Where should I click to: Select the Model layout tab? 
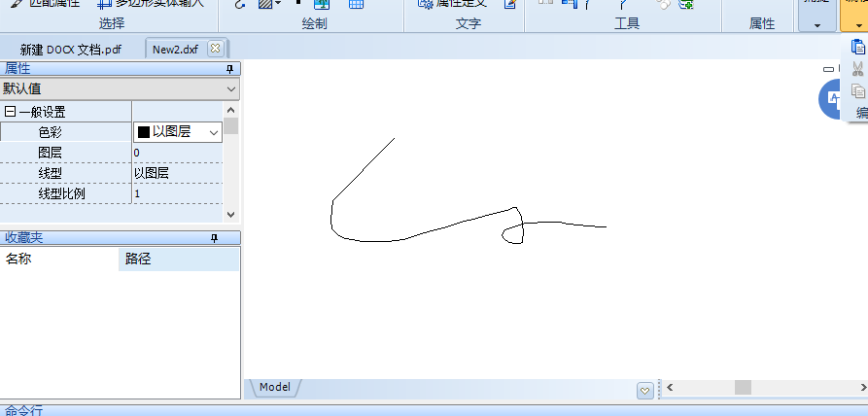click(274, 387)
